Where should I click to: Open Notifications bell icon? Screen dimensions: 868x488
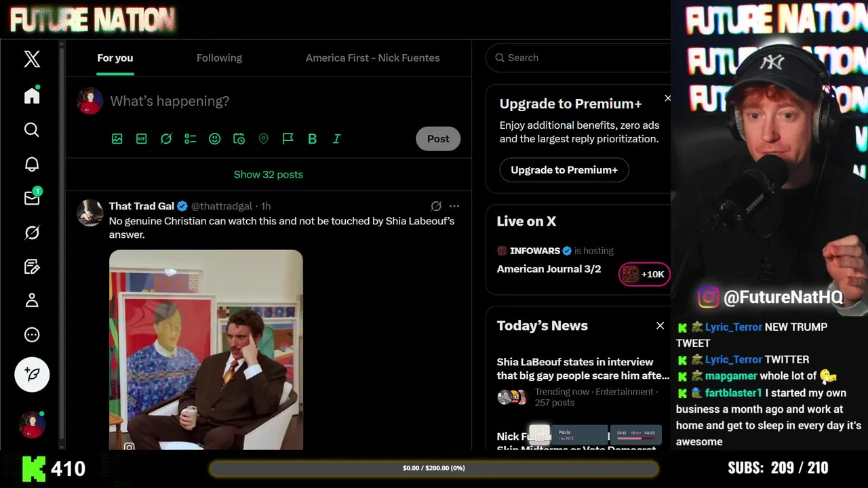point(32,164)
